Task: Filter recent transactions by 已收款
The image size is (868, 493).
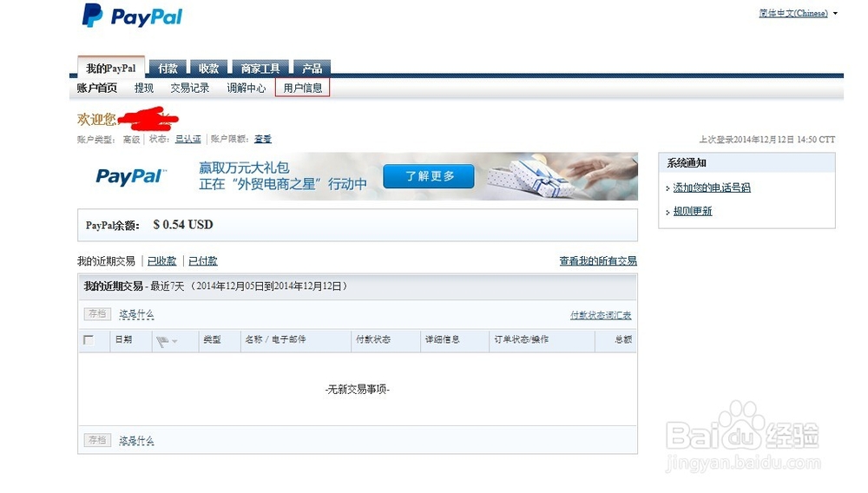Action: point(161,260)
